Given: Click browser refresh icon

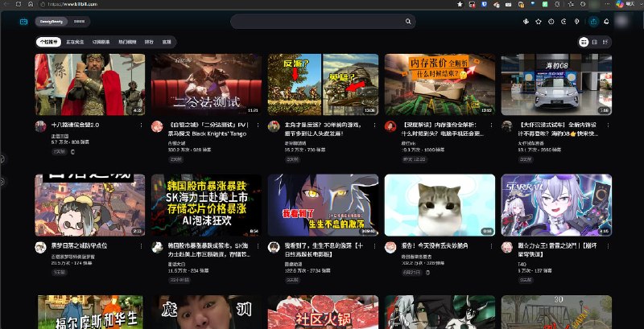Looking at the screenshot, I should click(18, 4).
